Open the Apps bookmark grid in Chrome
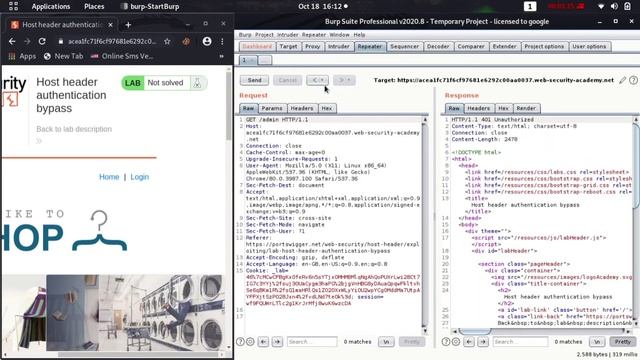 point(22,56)
